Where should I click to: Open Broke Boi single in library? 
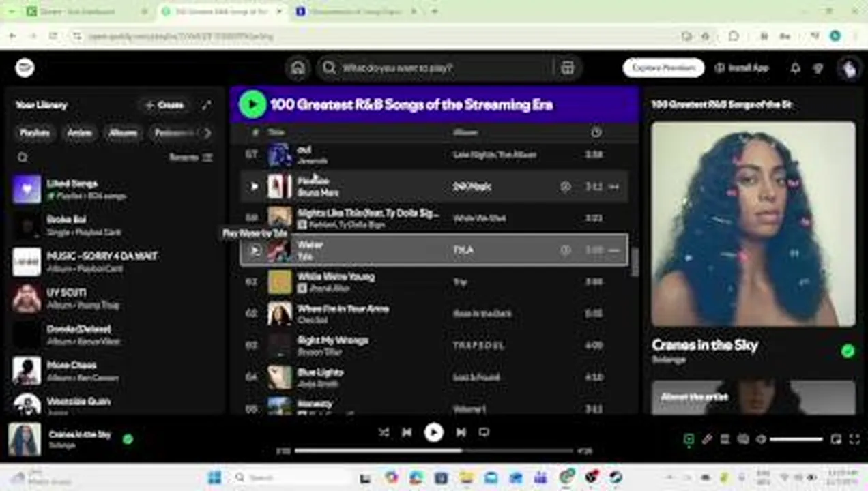[x=116, y=226]
